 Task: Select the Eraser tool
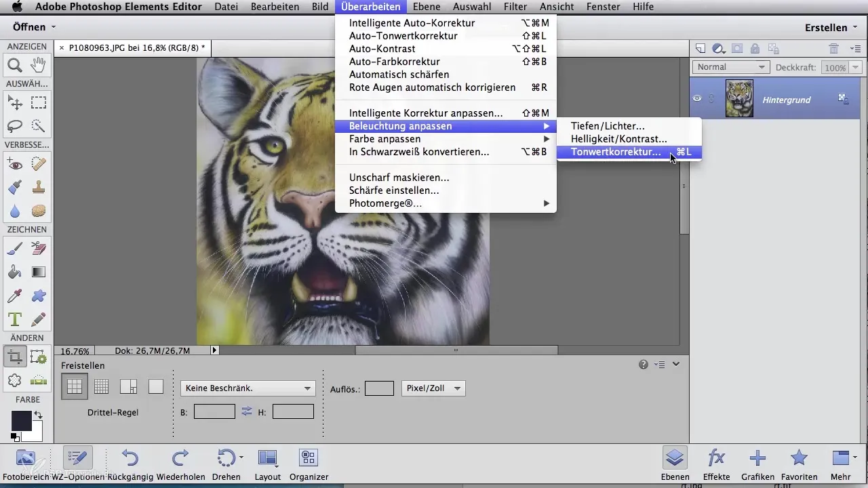39,249
